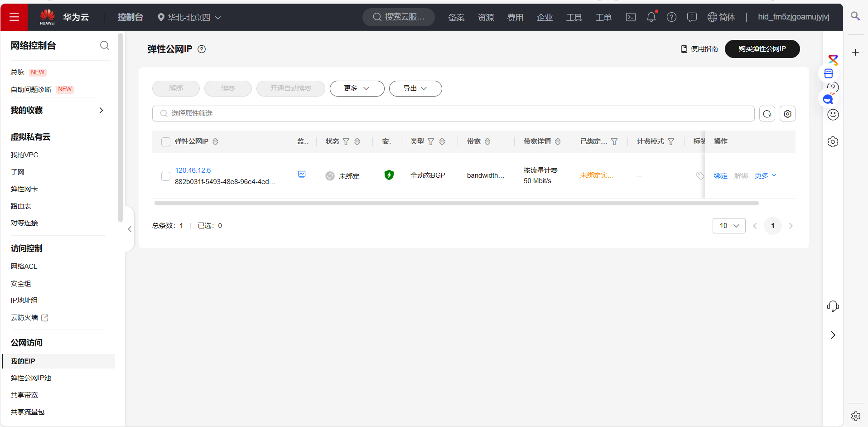Viewport: 868px width, 427px height.
Task: Open the smiley feedback icon on right rail
Action: [x=833, y=115]
